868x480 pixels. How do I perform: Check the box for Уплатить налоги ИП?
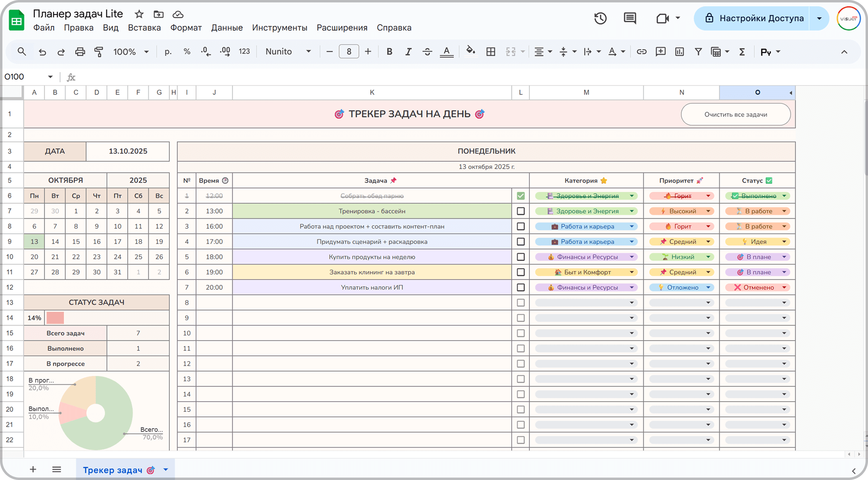click(x=520, y=288)
